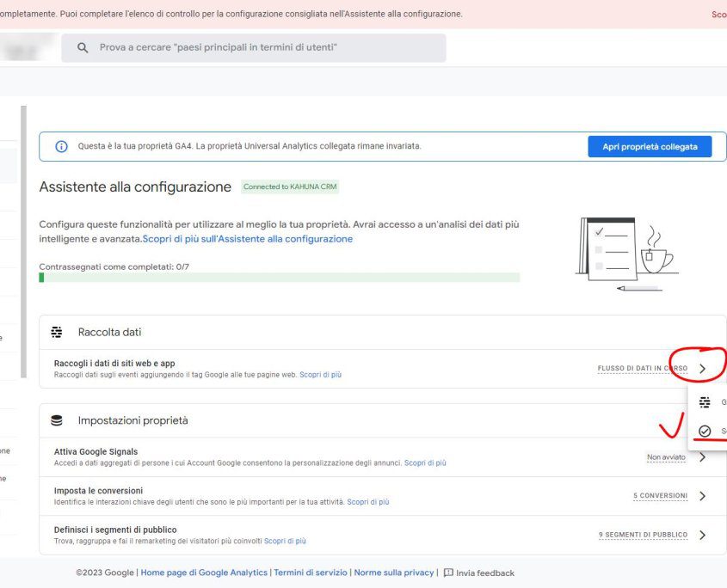Click the completion progress bar under 0/7
727x588 pixels.
click(279, 279)
